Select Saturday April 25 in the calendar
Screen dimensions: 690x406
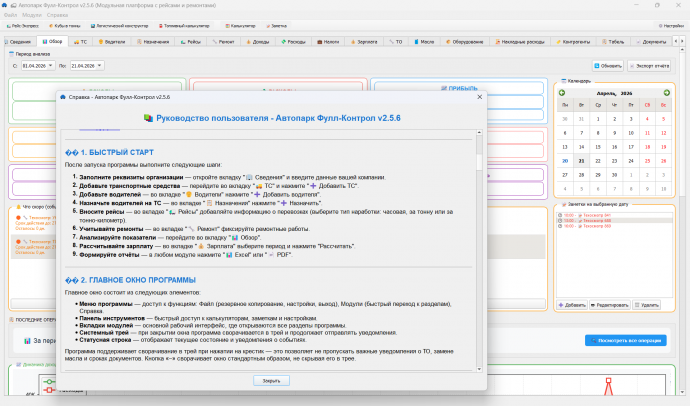click(x=647, y=161)
